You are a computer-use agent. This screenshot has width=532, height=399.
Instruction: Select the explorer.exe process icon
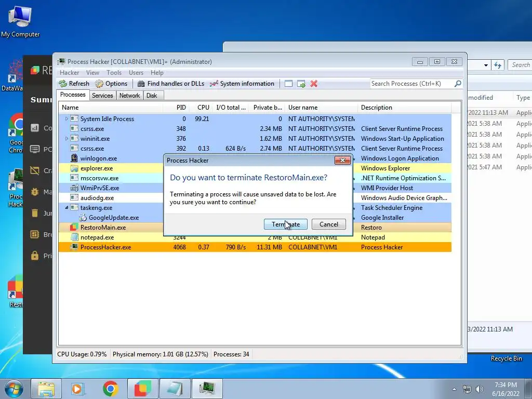pos(74,168)
